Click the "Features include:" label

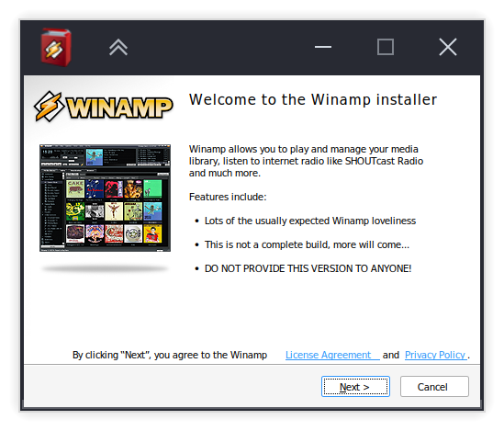[228, 197]
